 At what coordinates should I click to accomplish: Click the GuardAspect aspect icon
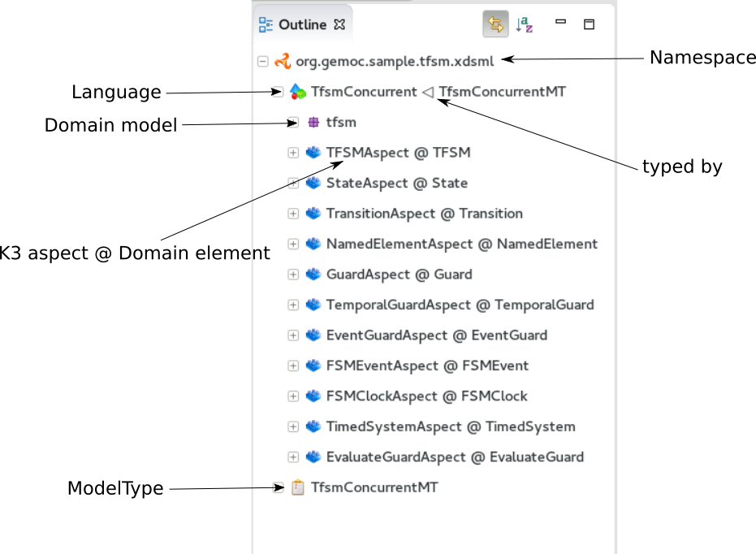313,274
